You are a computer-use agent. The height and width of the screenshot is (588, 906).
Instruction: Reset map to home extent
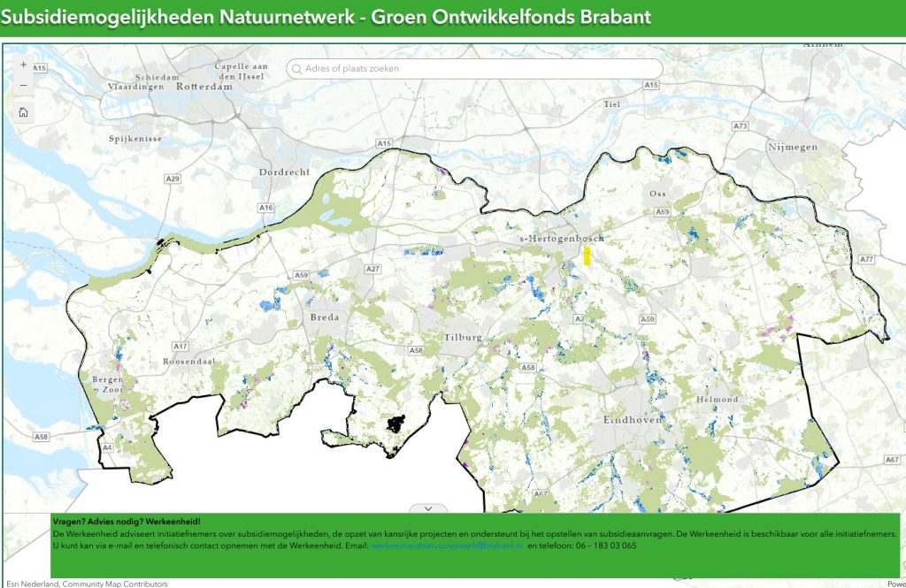[x=23, y=112]
